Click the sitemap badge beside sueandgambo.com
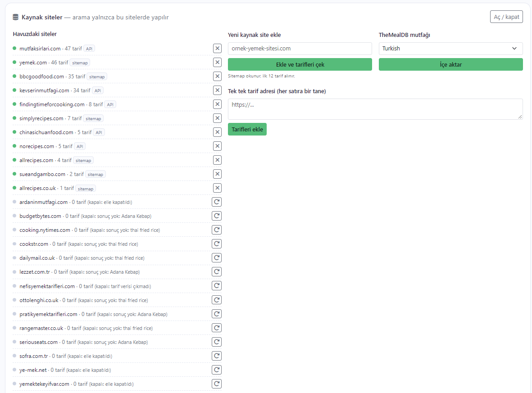This screenshot has height=393, width=532. [x=95, y=174]
